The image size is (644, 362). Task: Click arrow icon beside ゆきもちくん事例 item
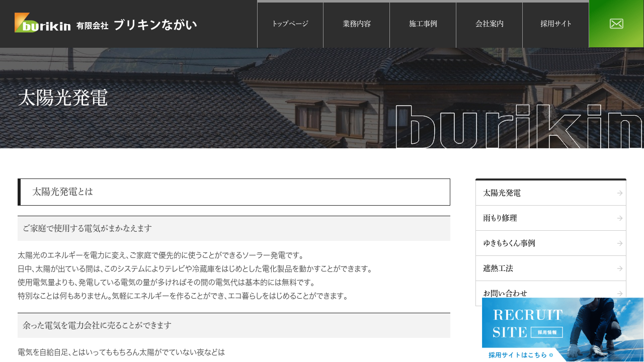(620, 243)
